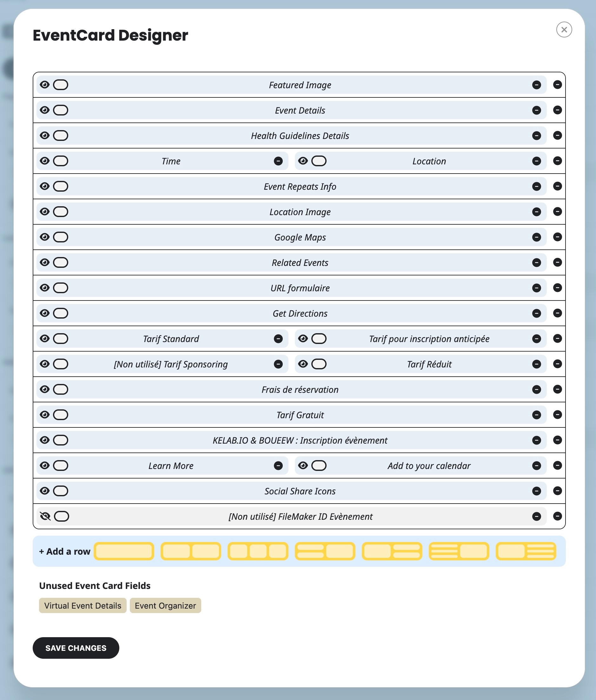
Task: Remove the Time field from its row
Action: [x=278, y=161]
